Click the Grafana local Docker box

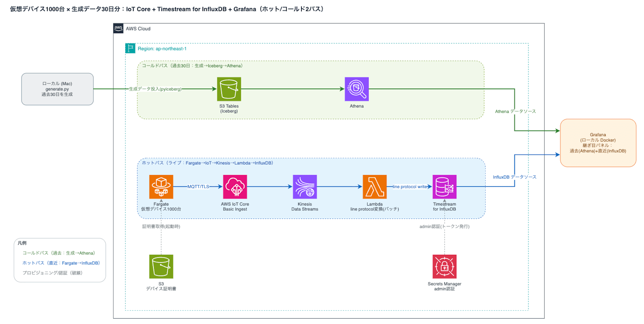(598, 143)
